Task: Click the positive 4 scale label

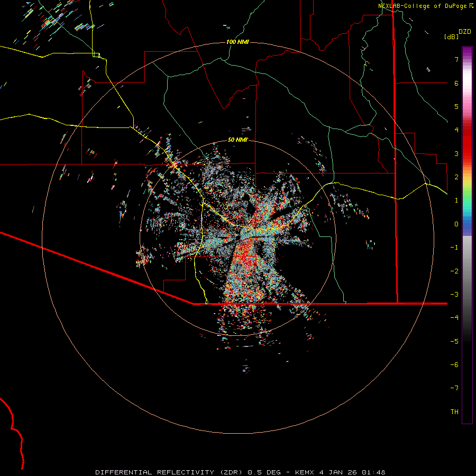Action: [x=456, y=130]
